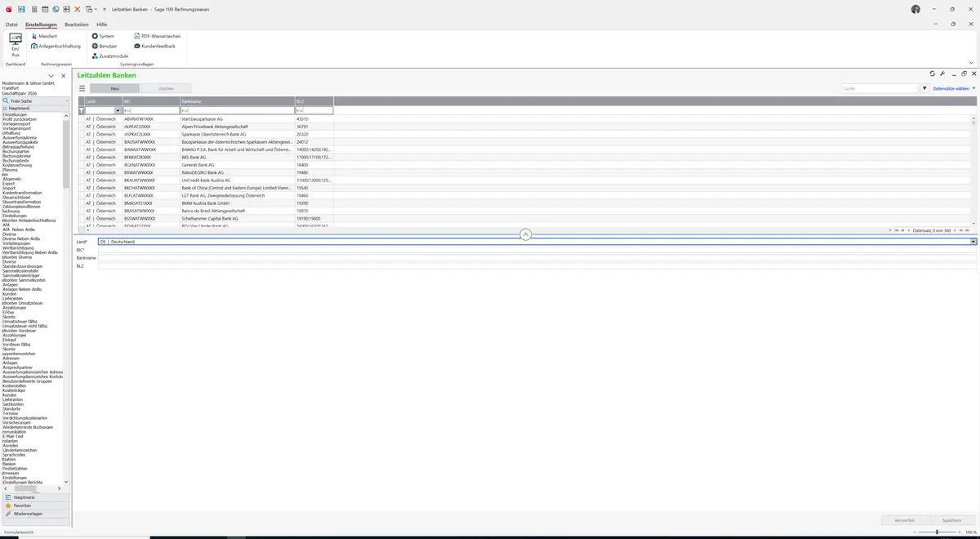Open Favoriten in the navigation panel
The image size is (980, 539).
[x=35, y=506]
